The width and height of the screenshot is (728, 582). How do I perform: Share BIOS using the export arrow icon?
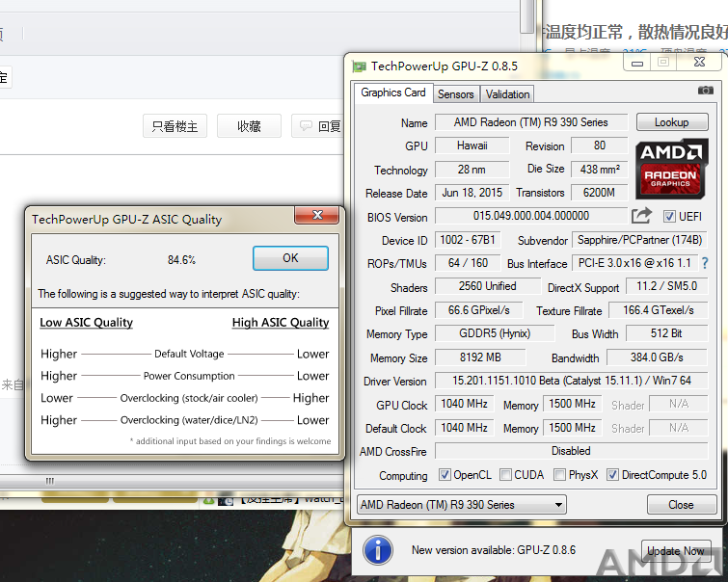pyautogui.click(x=641, y=216)
